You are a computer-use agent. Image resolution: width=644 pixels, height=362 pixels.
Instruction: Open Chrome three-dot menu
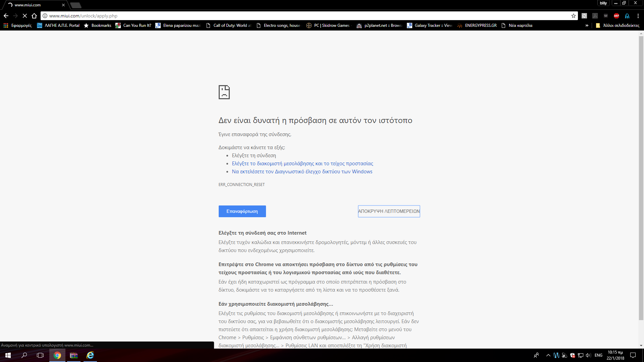638,16
